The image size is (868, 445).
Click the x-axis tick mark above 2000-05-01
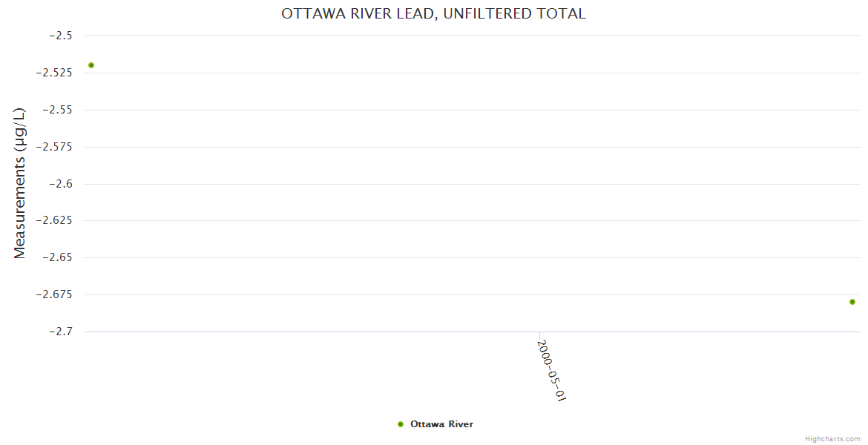[539, 335]
